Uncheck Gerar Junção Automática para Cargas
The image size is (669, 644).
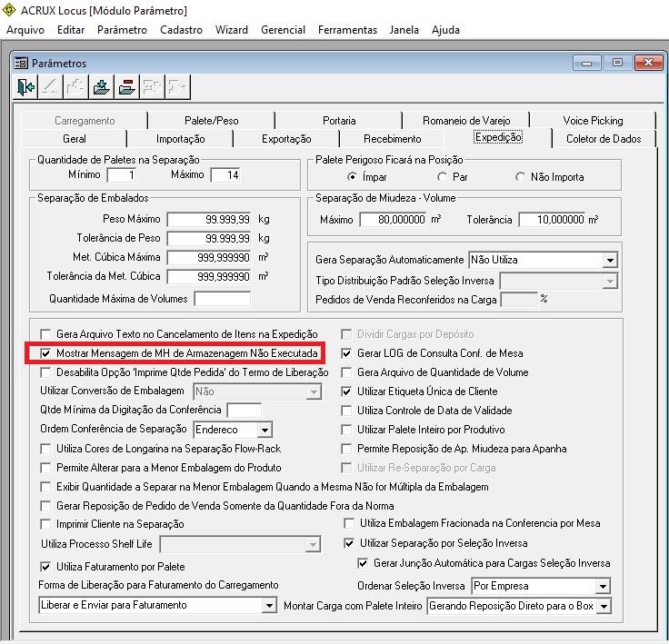pyautogui.click(x=363, y=563)
